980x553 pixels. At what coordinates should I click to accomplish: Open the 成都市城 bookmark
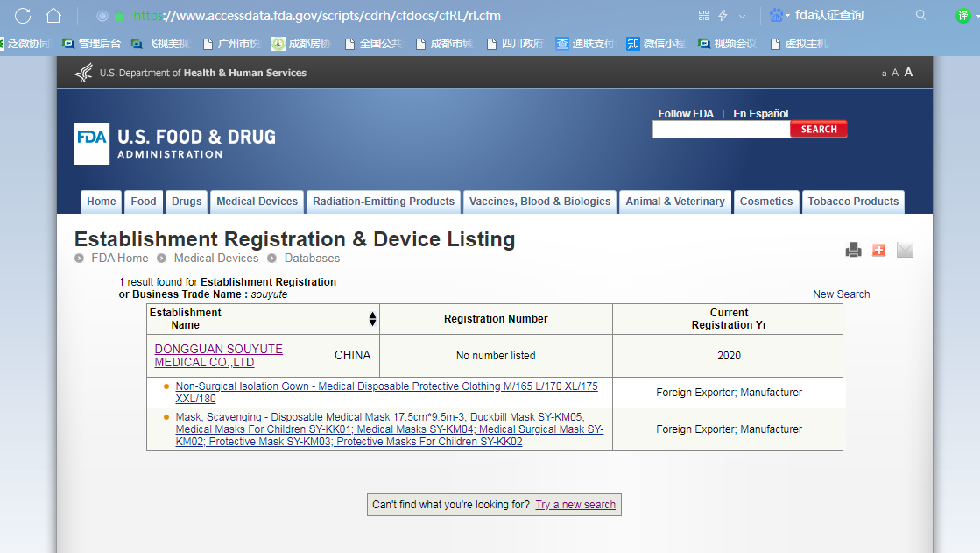[444, 43]
